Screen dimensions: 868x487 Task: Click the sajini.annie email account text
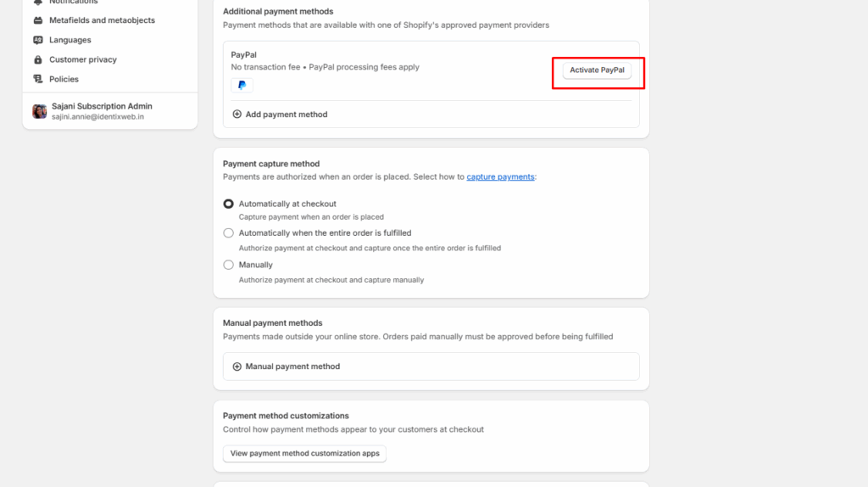97,117
